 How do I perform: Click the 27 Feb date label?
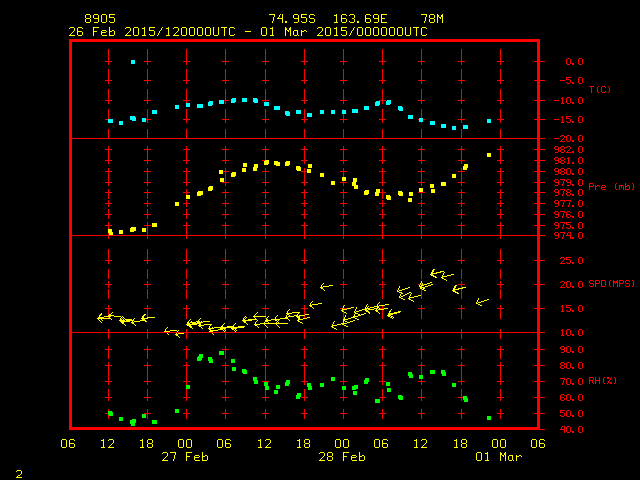pos(185,457)
